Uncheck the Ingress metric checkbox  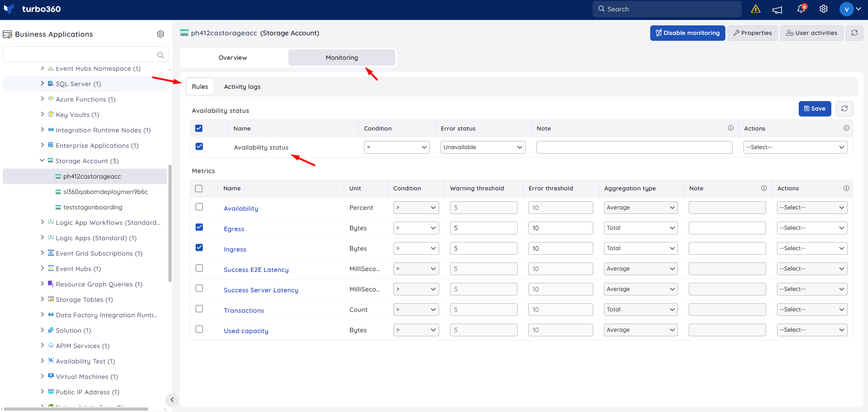click(199, 247)
